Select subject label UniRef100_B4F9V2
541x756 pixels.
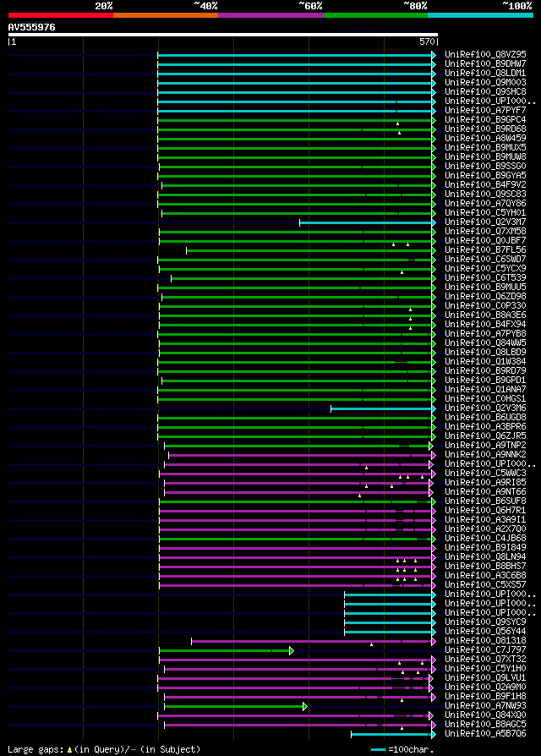click(x=485, y=185)
